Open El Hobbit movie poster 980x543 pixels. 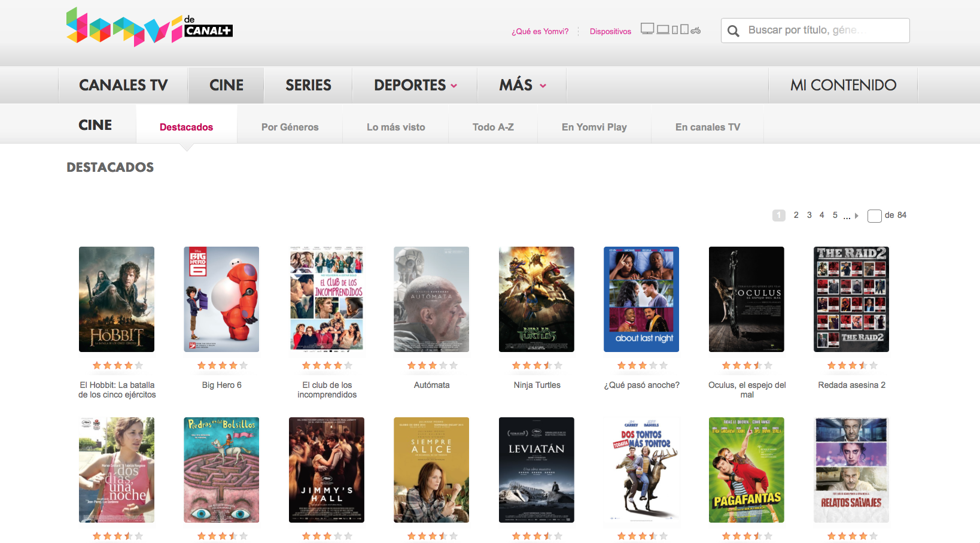[x=117, y=299]
